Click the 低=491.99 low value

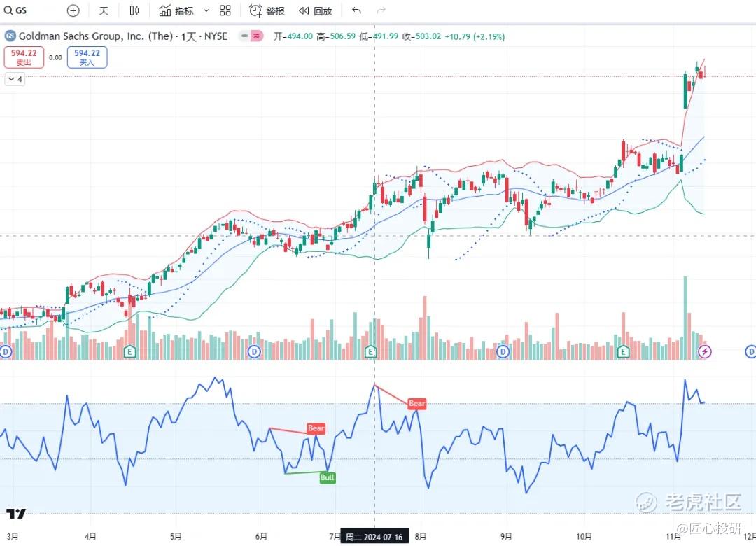379,36
